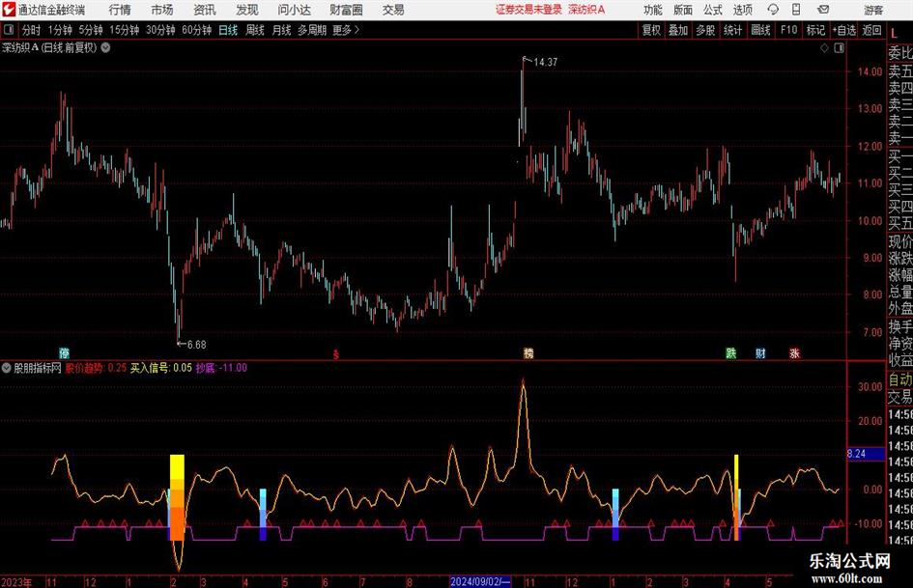Expand the 更多 periods chevron
The width and height of the screenshot is (913, 588).
pyautogui.click(x=346, y=30)
